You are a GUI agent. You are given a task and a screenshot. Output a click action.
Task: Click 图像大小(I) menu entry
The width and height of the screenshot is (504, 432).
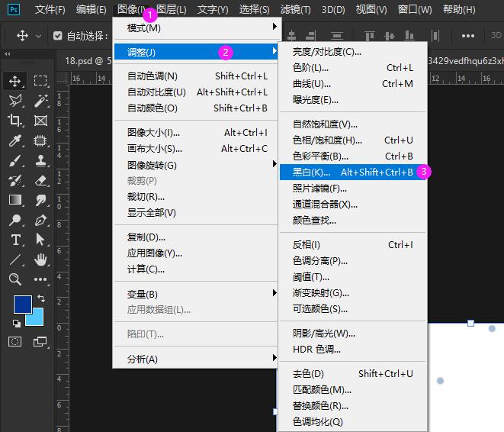pyautogui.click(x=195, y=132)
